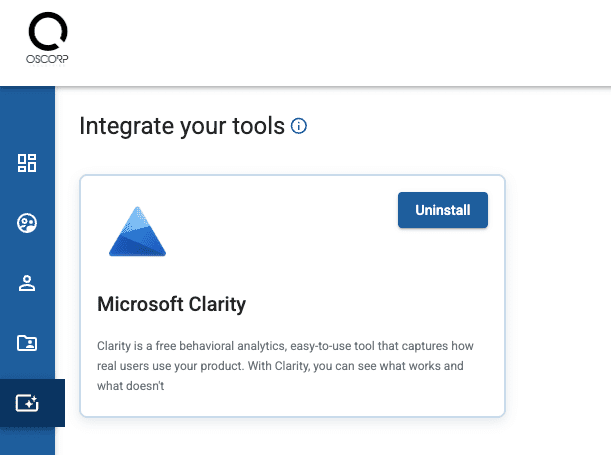
Task: Click blue sidebar space above dashboard icon
Action: pyautogui.click(x=27, y=115)
